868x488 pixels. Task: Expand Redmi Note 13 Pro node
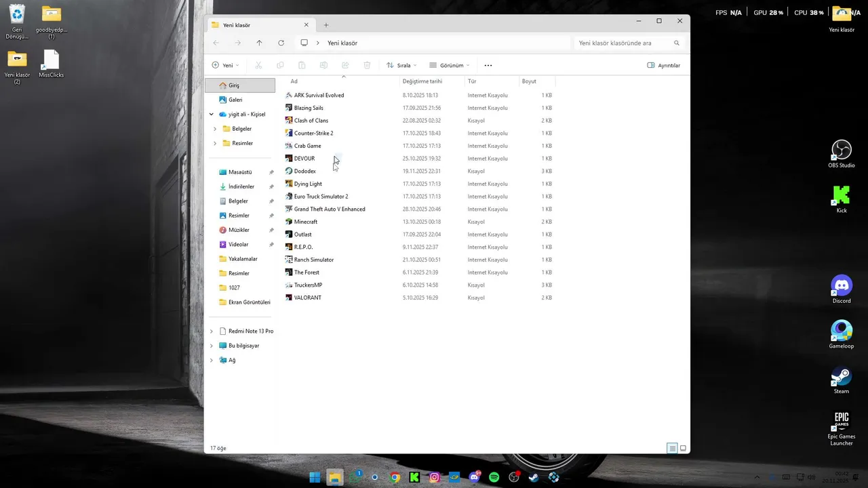point(212,331)
